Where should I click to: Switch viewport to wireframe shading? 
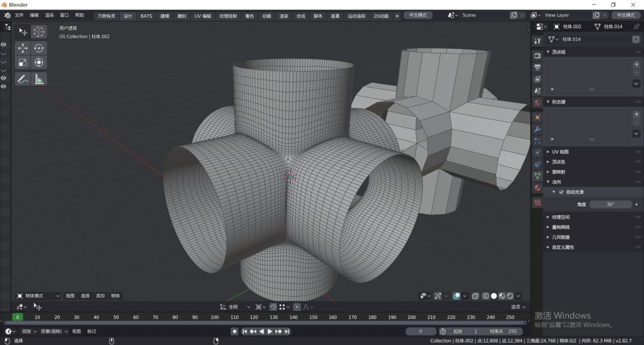485,296
